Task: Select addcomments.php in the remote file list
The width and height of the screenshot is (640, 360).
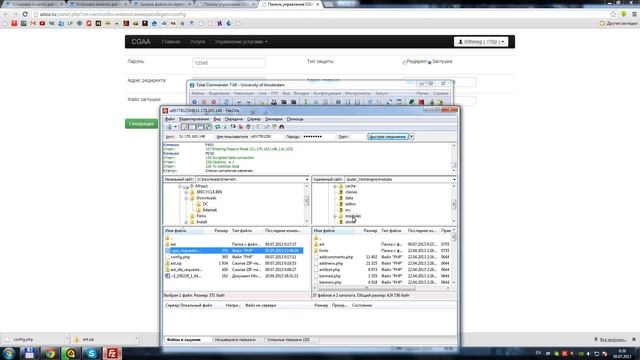Action: 336,257
